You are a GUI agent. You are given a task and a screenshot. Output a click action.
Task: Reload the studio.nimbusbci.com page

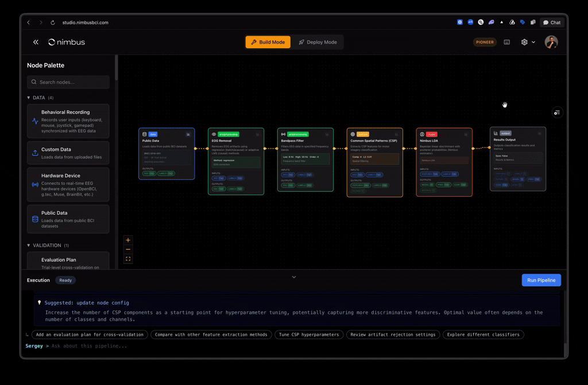pyautogui.click(x=53, y=22)
